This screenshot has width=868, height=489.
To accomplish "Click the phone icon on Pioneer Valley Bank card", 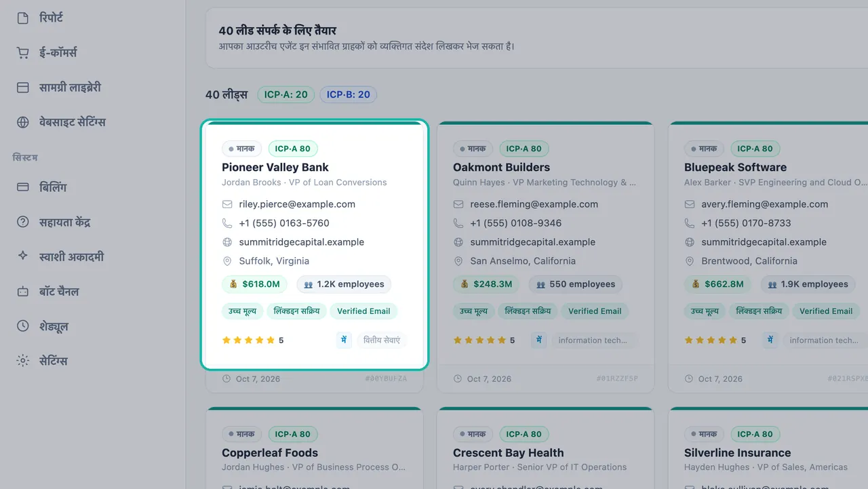I will 227,223.
